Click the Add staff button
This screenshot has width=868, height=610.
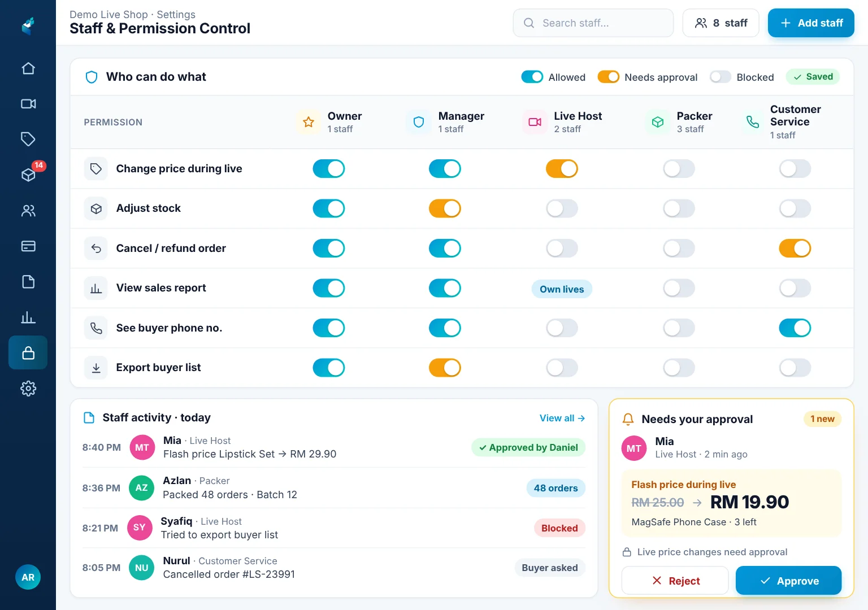click(x=811, y=23)
